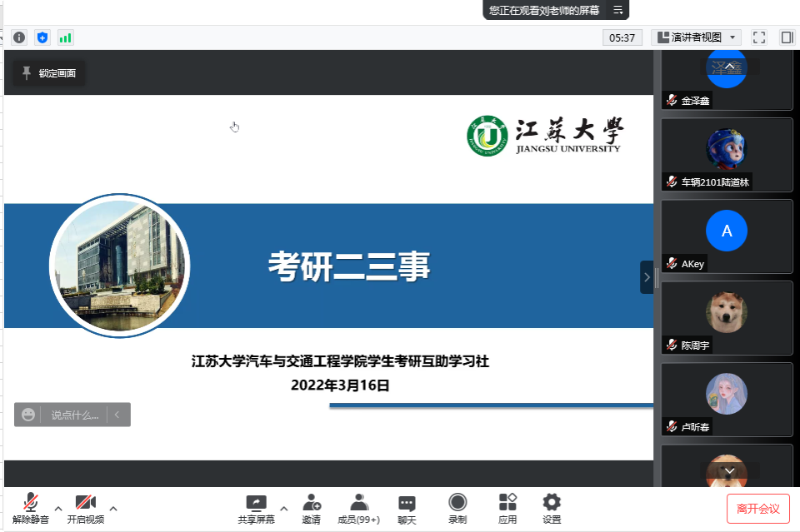Enter full screen mode
The width and height of the screenshot is (800, 532).
[759, 37]
